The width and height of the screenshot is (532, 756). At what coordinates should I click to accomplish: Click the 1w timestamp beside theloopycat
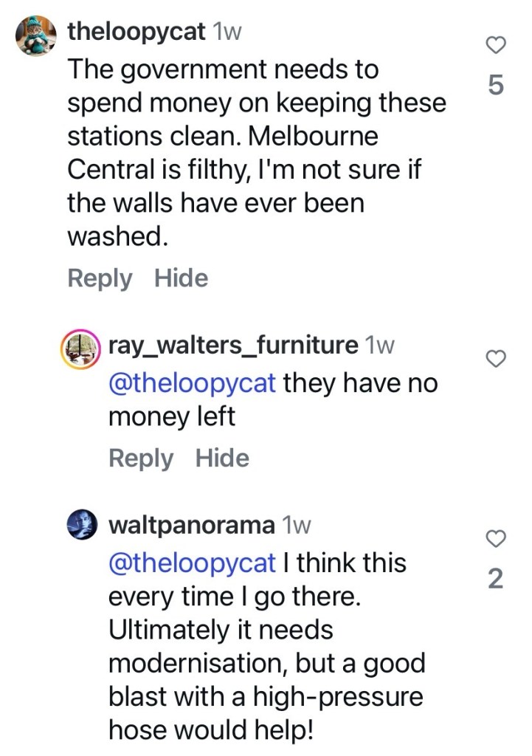(225, 31)
